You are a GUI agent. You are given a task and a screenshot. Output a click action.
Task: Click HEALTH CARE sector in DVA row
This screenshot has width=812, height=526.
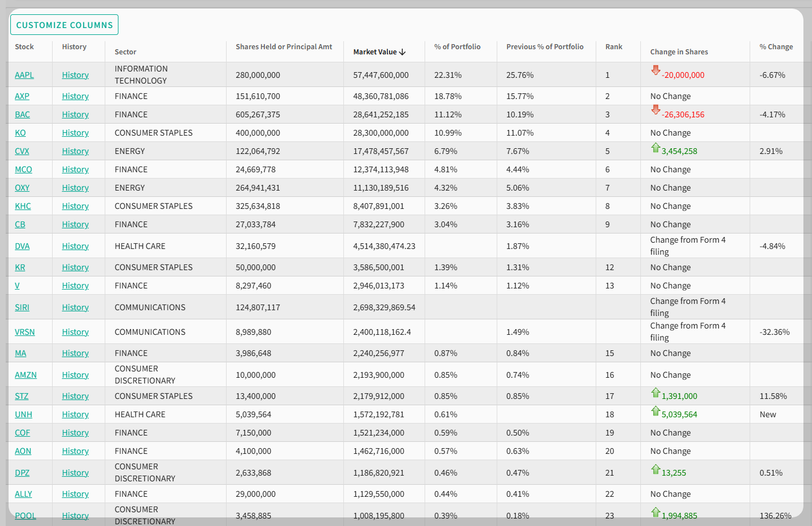pyautogui.click(x=140, y=246)
